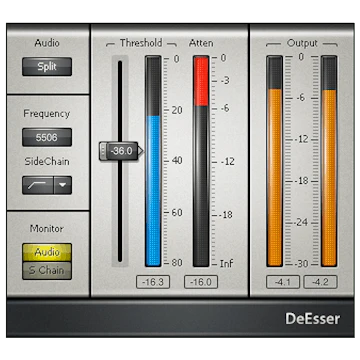This screenshot has height=360, width=360.
Task: Click the right Output meter
Action: 329,161
